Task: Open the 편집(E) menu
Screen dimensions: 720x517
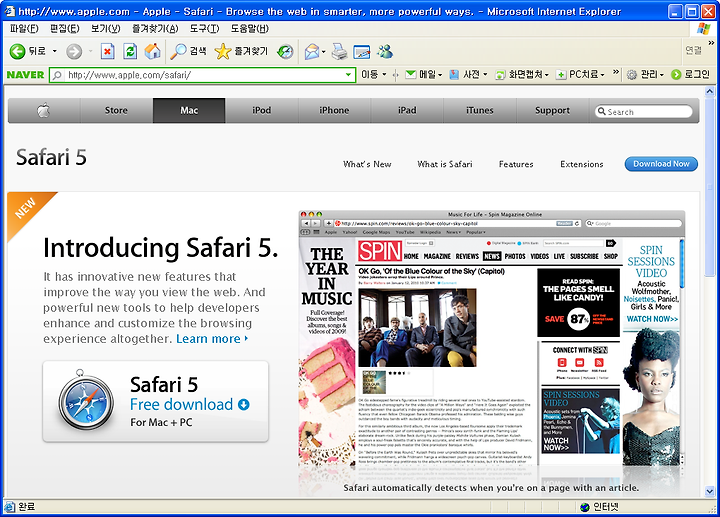Action: (65, 28)
